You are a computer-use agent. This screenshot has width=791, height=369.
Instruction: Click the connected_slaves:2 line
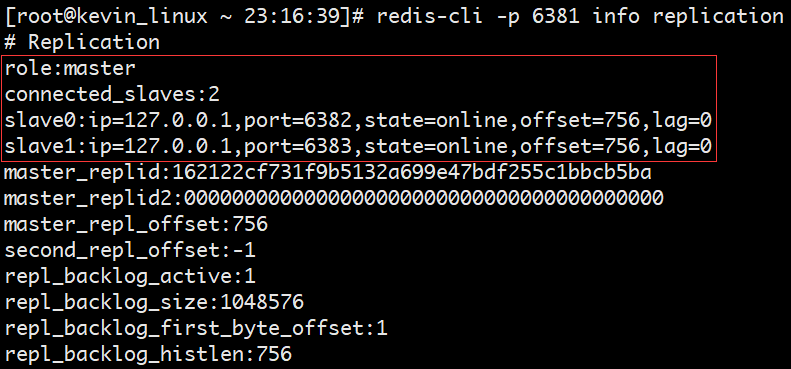coord(112,94)
